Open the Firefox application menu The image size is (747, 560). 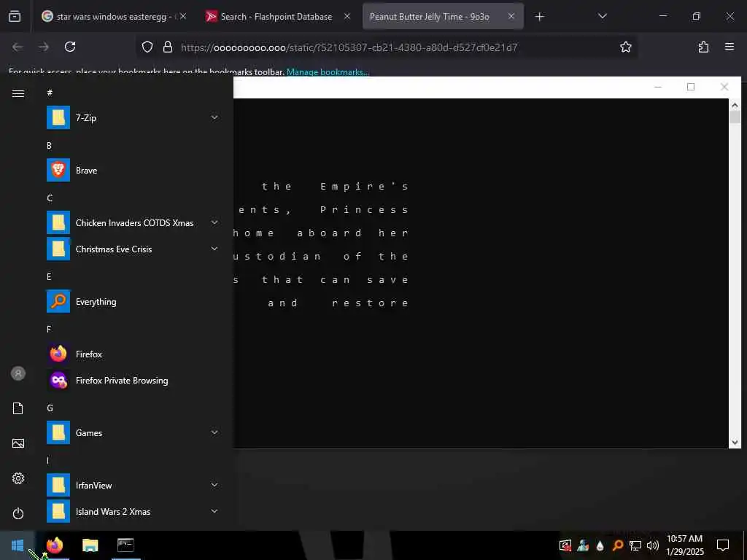(729, 47)
